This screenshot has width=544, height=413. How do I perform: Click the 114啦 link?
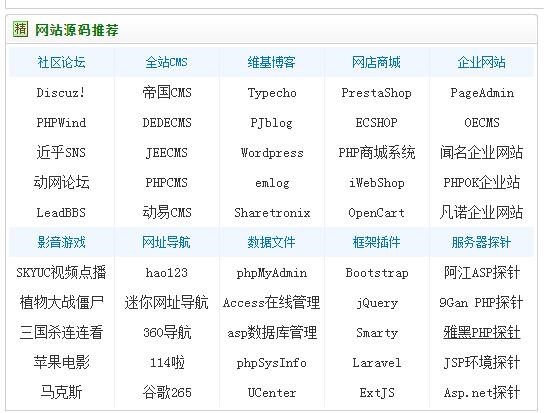coord(167,362)
